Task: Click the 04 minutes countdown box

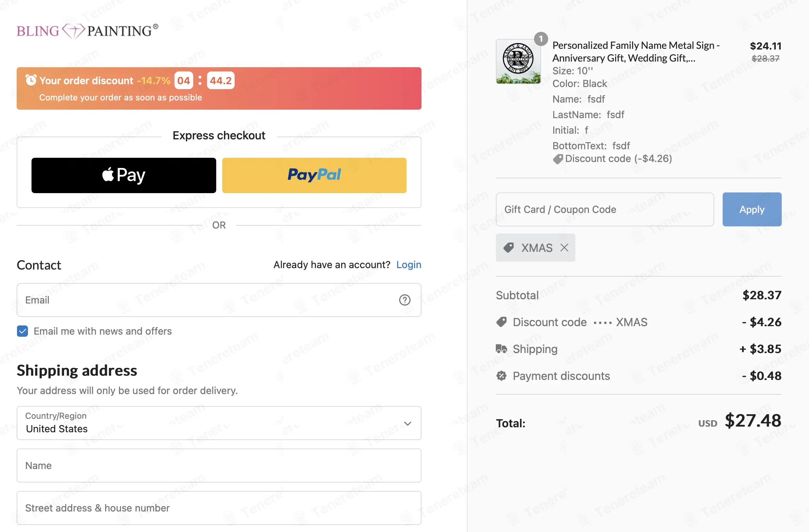Action: pyautogui.click(x=184, y=81)
